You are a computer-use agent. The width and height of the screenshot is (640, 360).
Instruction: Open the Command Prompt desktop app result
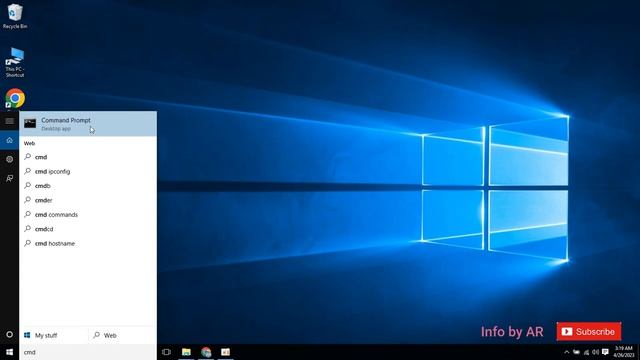click(x=88, y=124)
